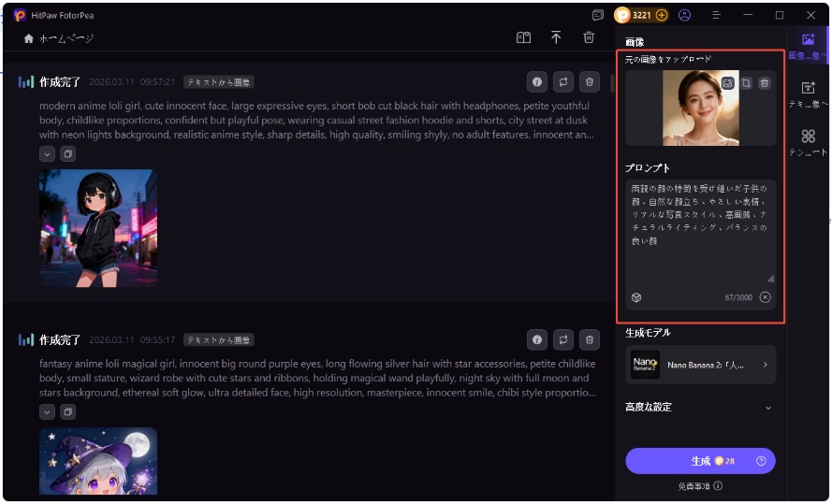Regenerate the 09:57:21 task
Image resolution: width=832 pixels, height=504 pixels.
(563, 82)
